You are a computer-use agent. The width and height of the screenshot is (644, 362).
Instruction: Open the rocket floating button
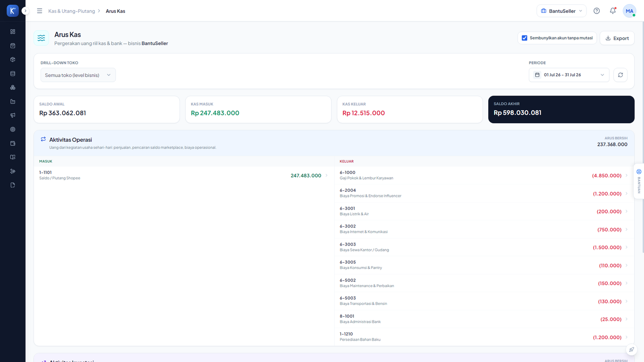click(632, 350)
